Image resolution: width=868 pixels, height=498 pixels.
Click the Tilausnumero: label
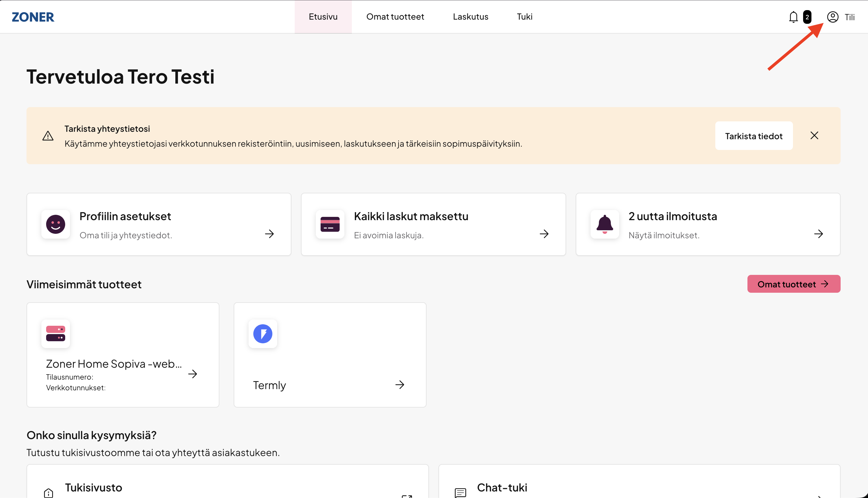tap(69, 377)
